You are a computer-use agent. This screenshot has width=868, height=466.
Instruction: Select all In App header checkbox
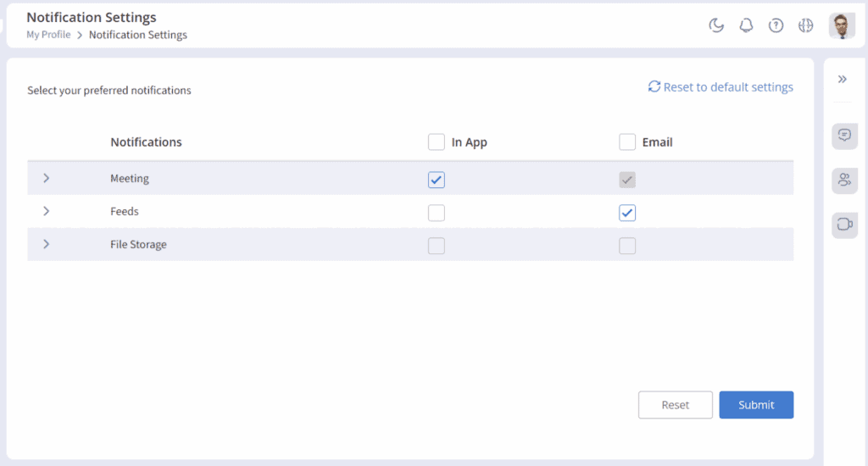pyautogui.click(x=437, y=142)
